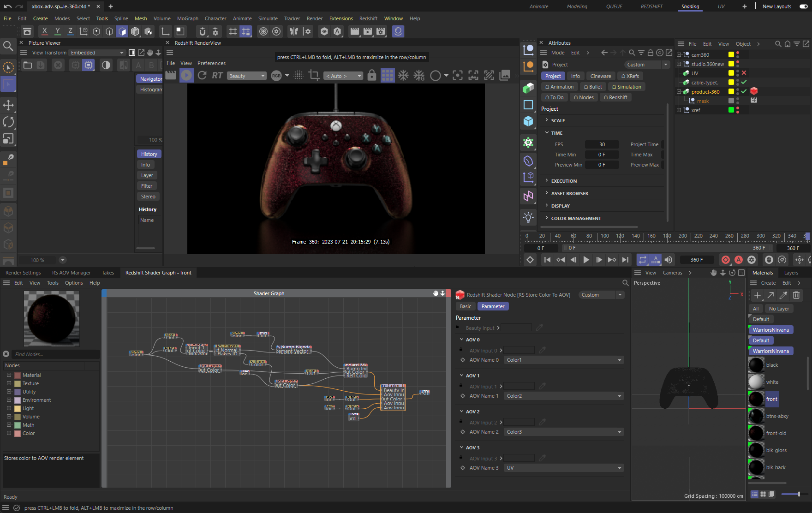This screenshot has height=513, width=812.
Task: Select the crop region tool in RenderView
Action: 314,76
